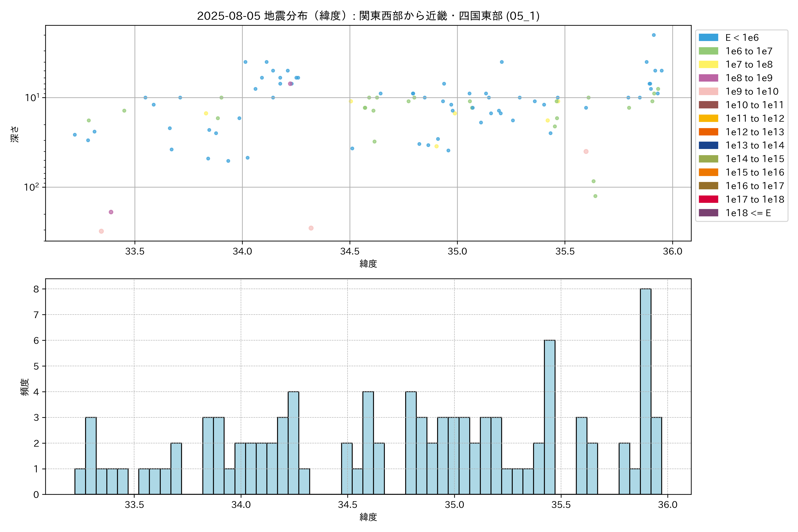This screenshot has width=798, height=532.
Task: Click the chart title with date 2025-08-05
Action: coord(368,16)
